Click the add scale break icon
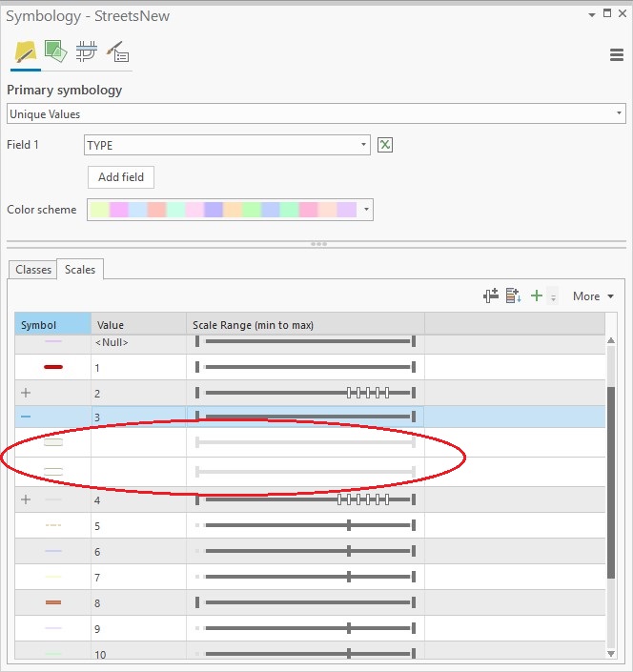Screen dimensions: 633x672 [x=491, y=295]
